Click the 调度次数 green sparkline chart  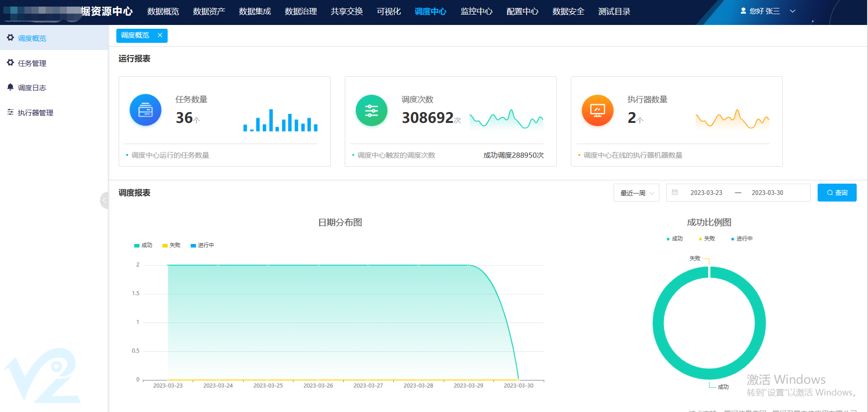[506, 119]
